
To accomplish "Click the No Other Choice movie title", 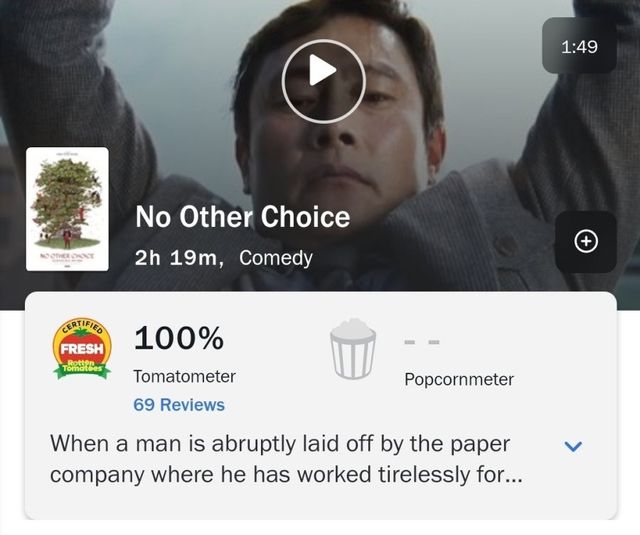I will [x=243, y=217].
